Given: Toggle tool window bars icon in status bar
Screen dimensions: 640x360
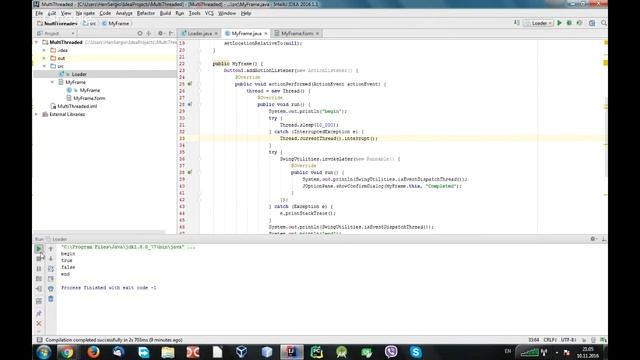Looking at the screenshot, I should (40, 340).
